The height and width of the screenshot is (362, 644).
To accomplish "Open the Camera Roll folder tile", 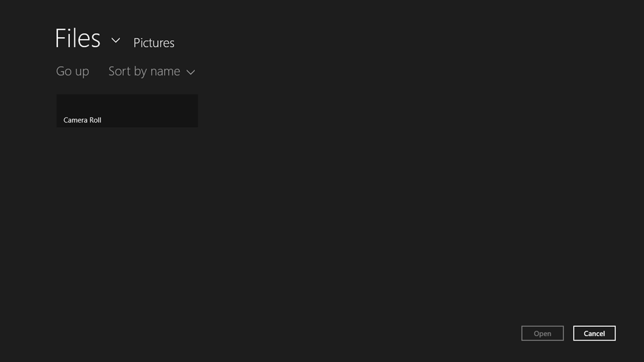I will (127, 111).
